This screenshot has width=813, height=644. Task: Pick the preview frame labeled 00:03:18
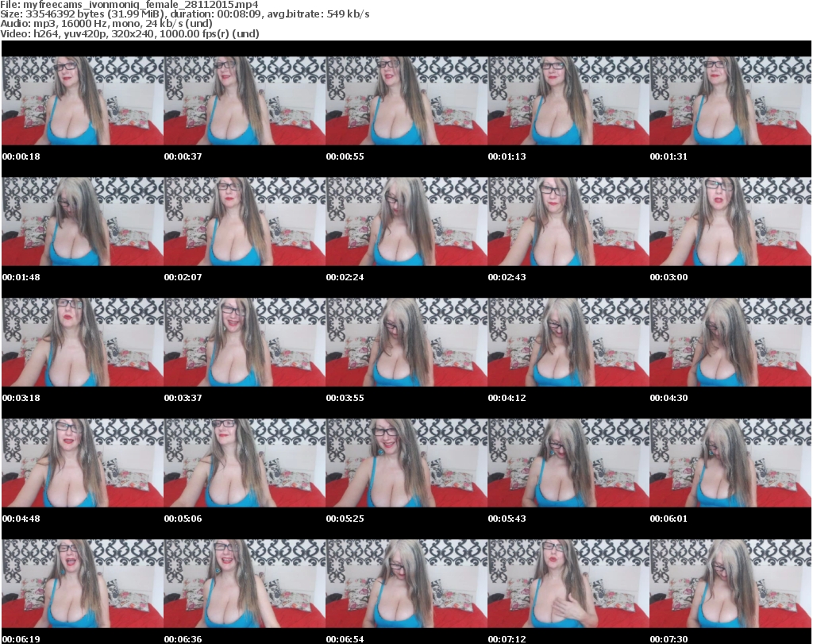83,342
